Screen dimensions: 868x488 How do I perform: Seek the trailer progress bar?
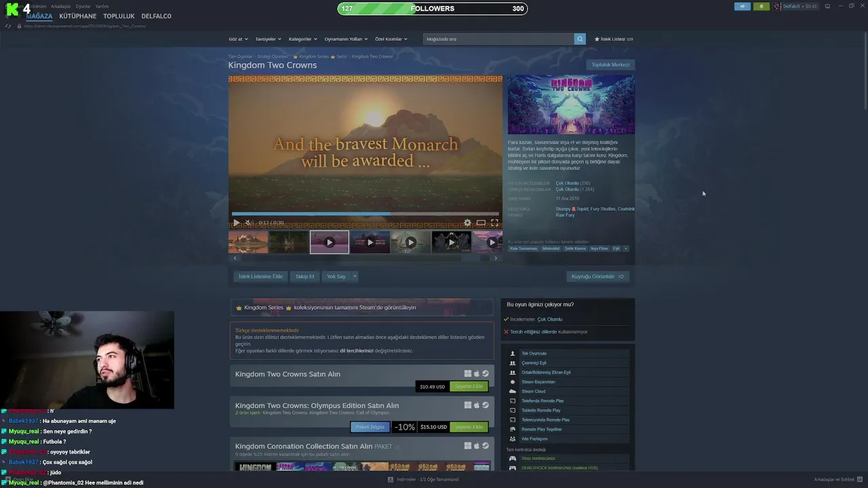(x=366, y=214)
